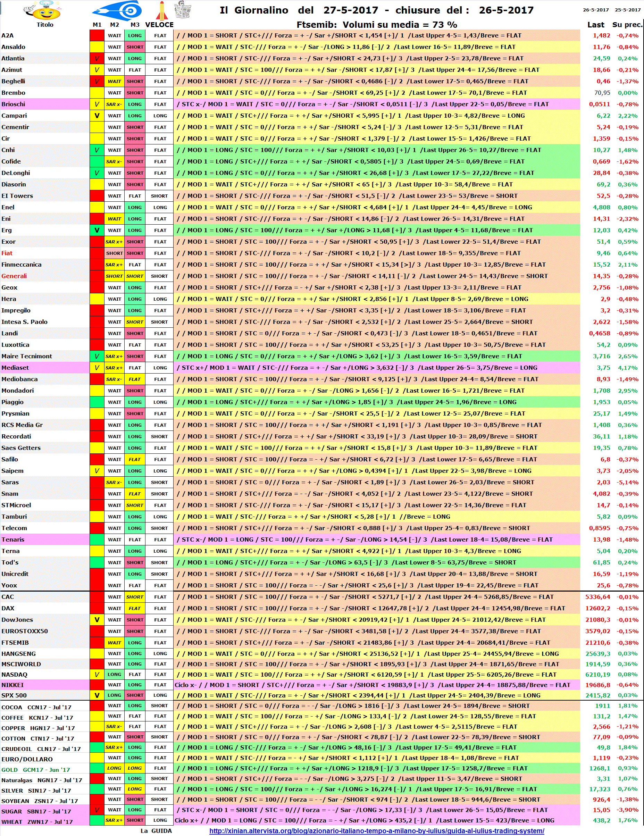Open the Iulius trading system guide link

point(377,831)
